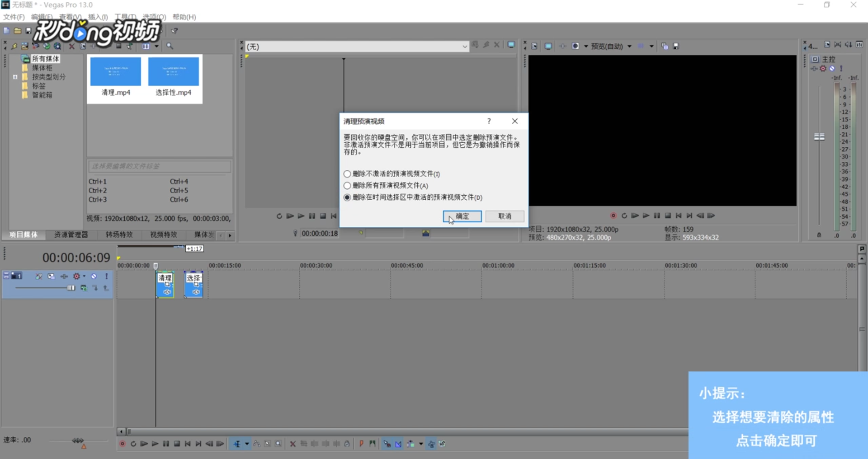
Task: Open compositing mode dropdown on track 1
Action: (84, 288)
